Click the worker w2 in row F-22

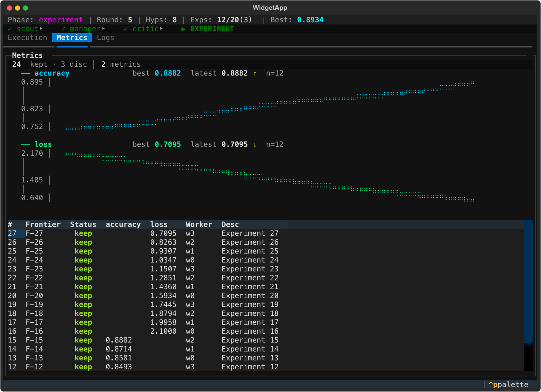pyautogui.click(x=190, y=278)
